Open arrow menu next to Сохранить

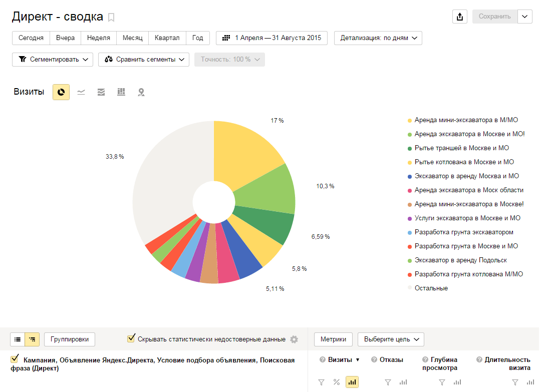525,17
